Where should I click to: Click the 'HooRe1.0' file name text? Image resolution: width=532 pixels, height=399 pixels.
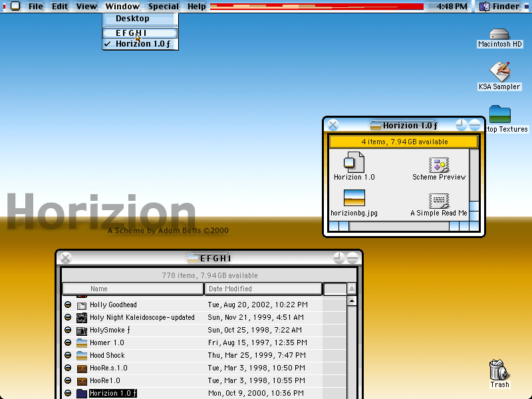[x=105, y=380]
